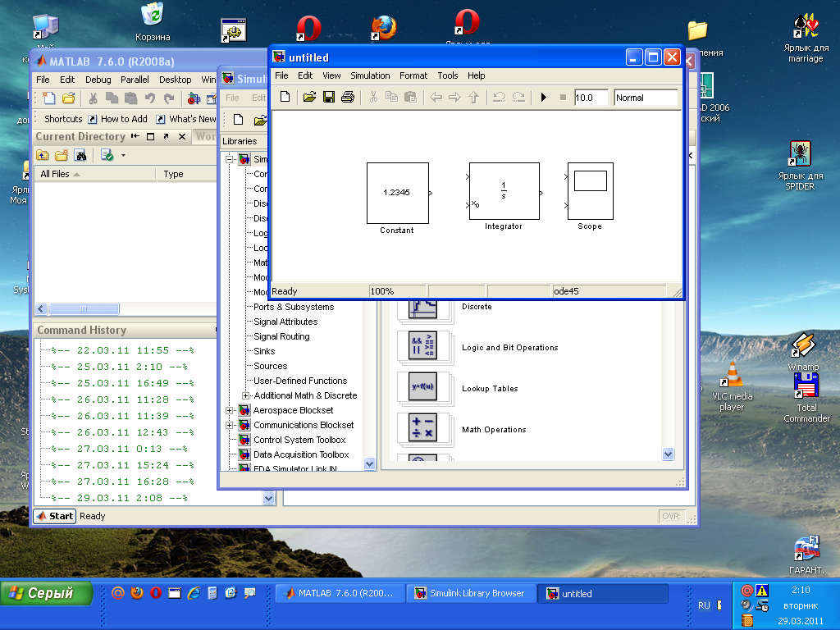Click New model icon in untitled toolbar
840x630 pixels.
click(285, 97)
